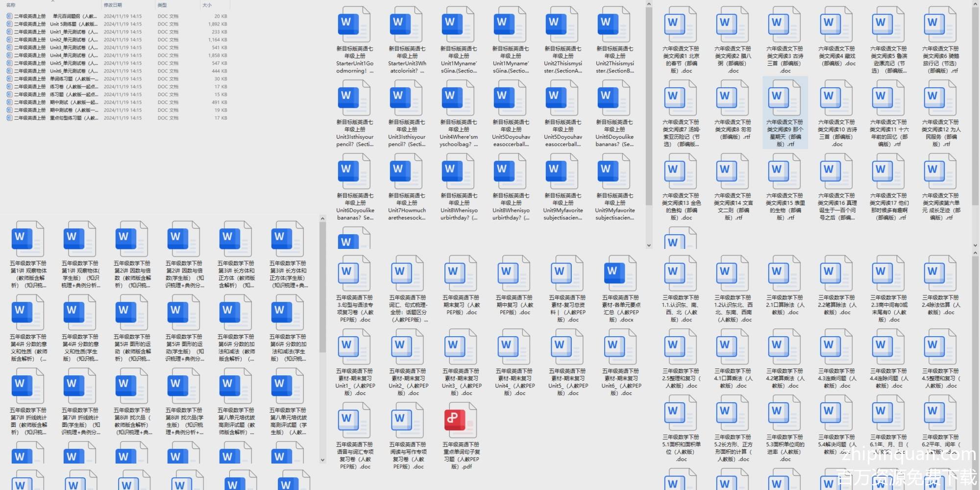
Task: Select 二年级英语上册 单词练习题 list row
Action: click(x=117, y=79)
